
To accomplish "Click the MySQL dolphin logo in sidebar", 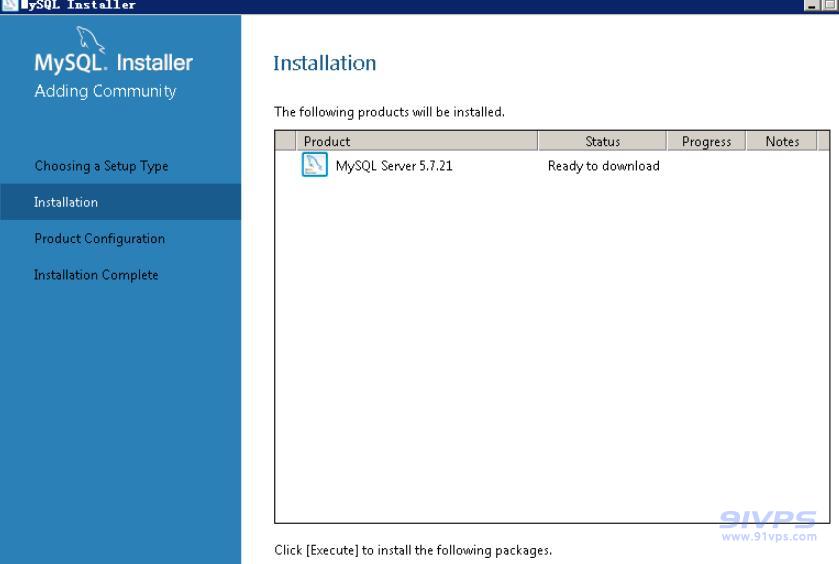I will click(90, 40).
